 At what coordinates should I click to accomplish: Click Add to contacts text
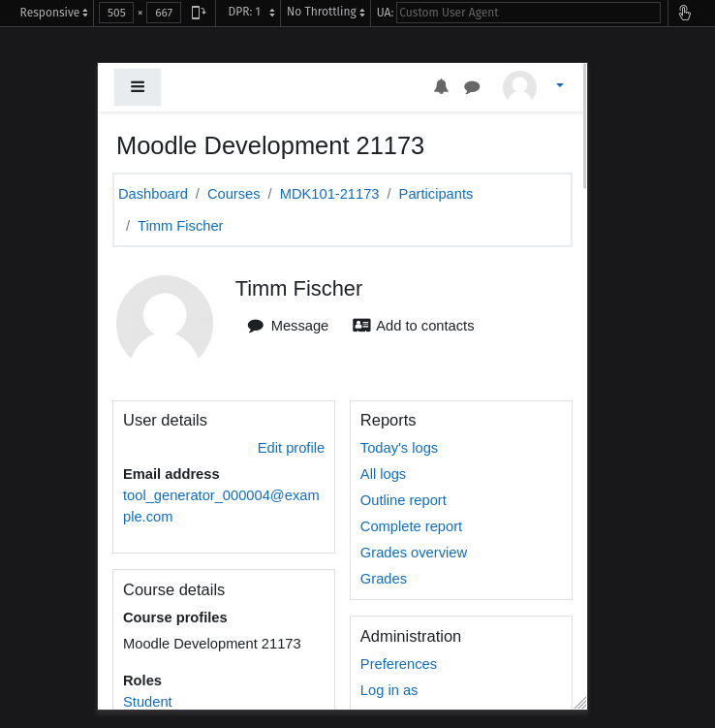425,326
